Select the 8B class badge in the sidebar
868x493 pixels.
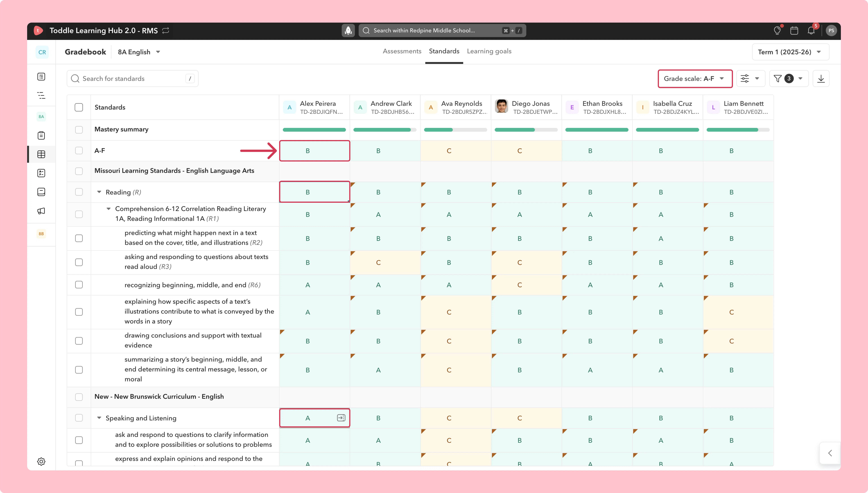tap(41, 234)
